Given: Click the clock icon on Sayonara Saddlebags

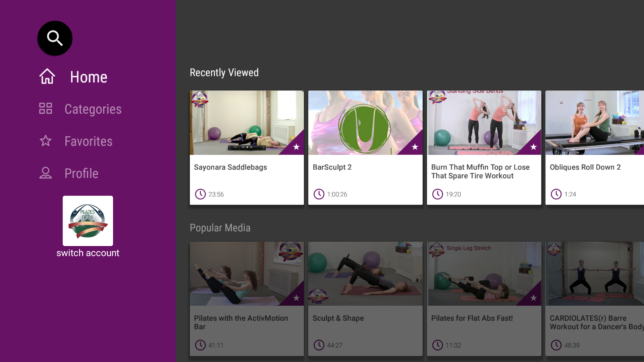Looking at the screenshot, I should click(200, 194).
